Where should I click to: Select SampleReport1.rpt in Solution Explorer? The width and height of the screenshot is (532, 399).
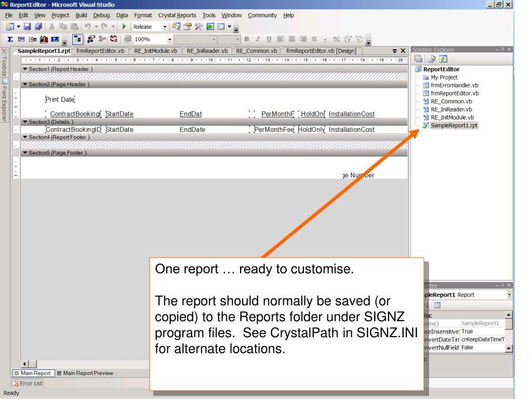pos(454,126)
